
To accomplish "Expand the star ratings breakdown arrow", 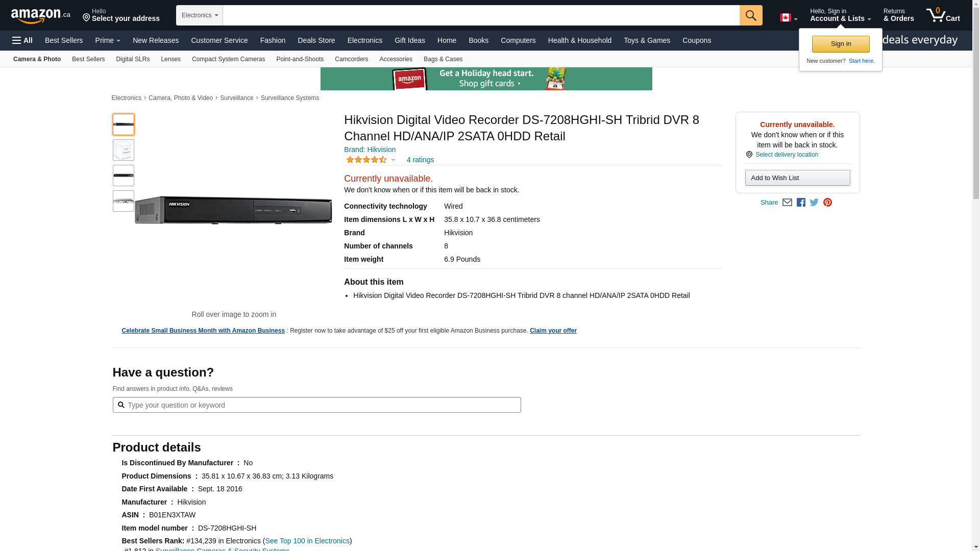I will click(x=393, y=160).
